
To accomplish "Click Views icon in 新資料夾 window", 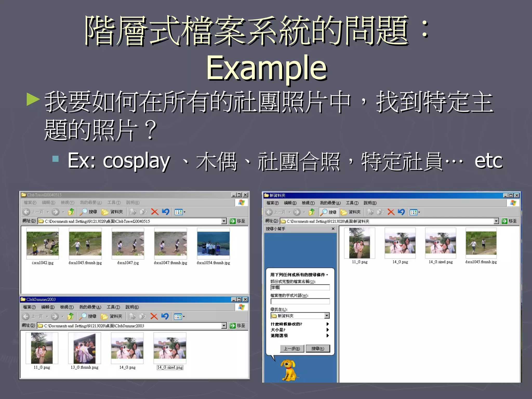I will tap(414, 212).
